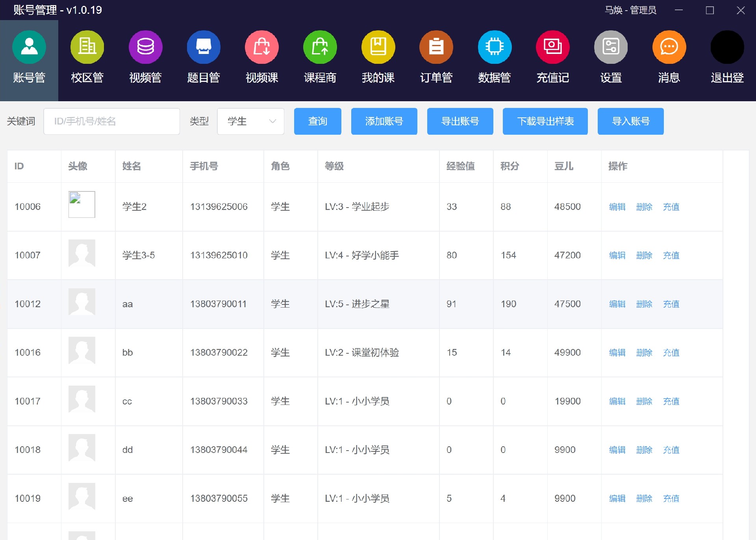756x540 pixels.
Task: Click the 添加账号 add account button
Action: tap(384, 121)
